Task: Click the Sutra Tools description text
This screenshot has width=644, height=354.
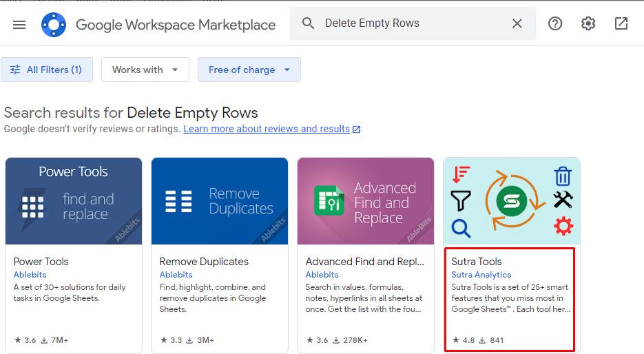Action: [511, 298]
